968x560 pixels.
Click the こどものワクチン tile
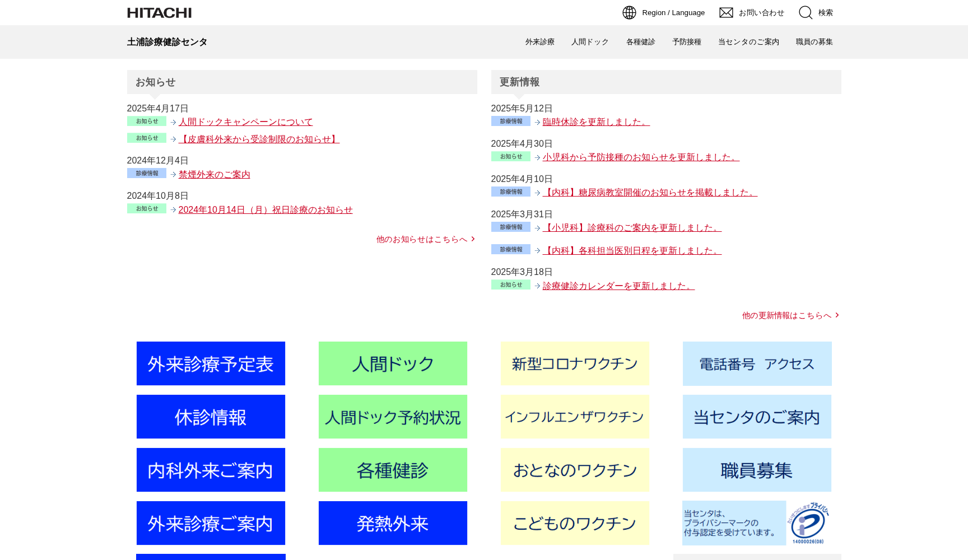(575, 522)
